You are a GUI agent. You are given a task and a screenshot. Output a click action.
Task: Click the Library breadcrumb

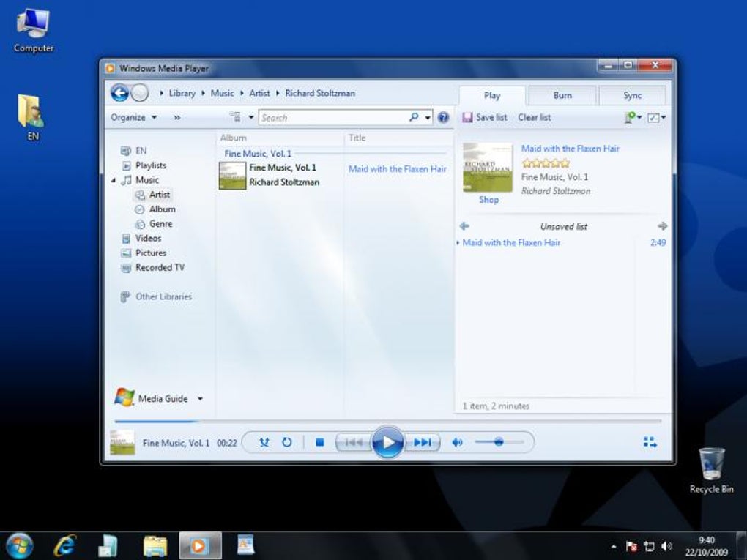[182, 94]
